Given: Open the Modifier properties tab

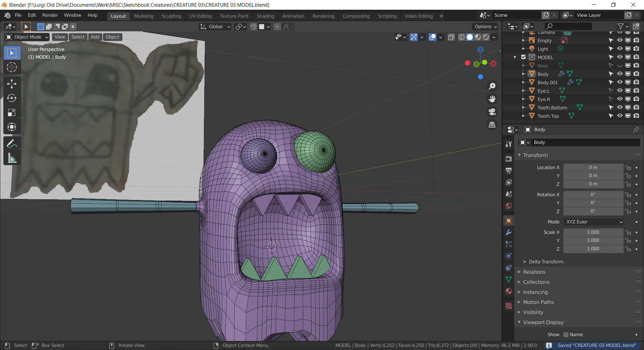Looking at the screenshot, I should (508, 233).
